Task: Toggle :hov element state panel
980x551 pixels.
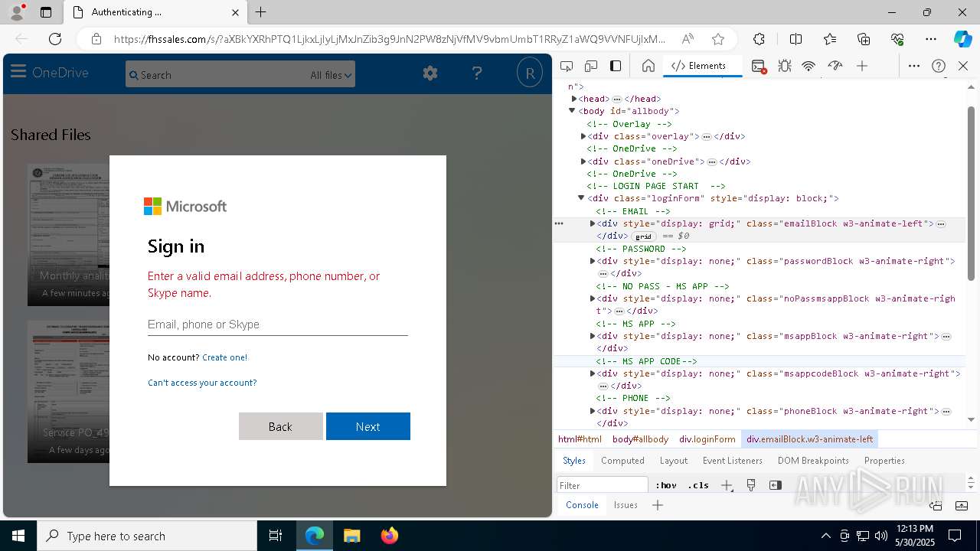Action: point(667,485)
